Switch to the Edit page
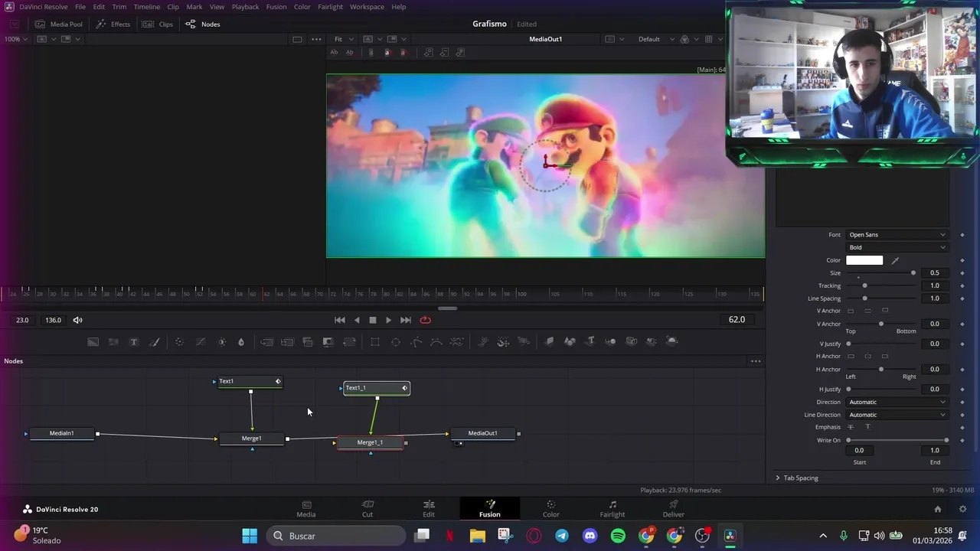This screenshot has height=551, width=980. coord(429,509)
